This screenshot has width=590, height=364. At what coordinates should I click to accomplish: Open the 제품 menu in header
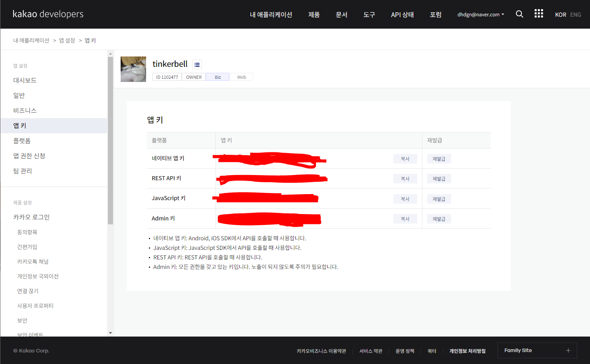coord(314,14)
